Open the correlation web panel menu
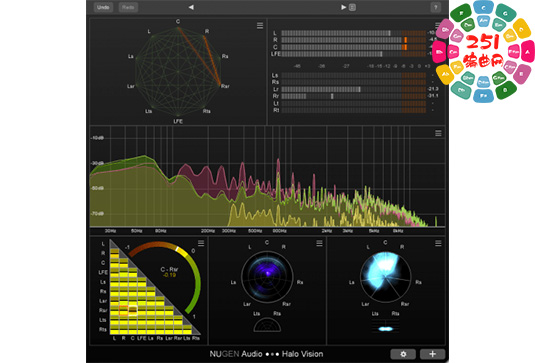 260,26
